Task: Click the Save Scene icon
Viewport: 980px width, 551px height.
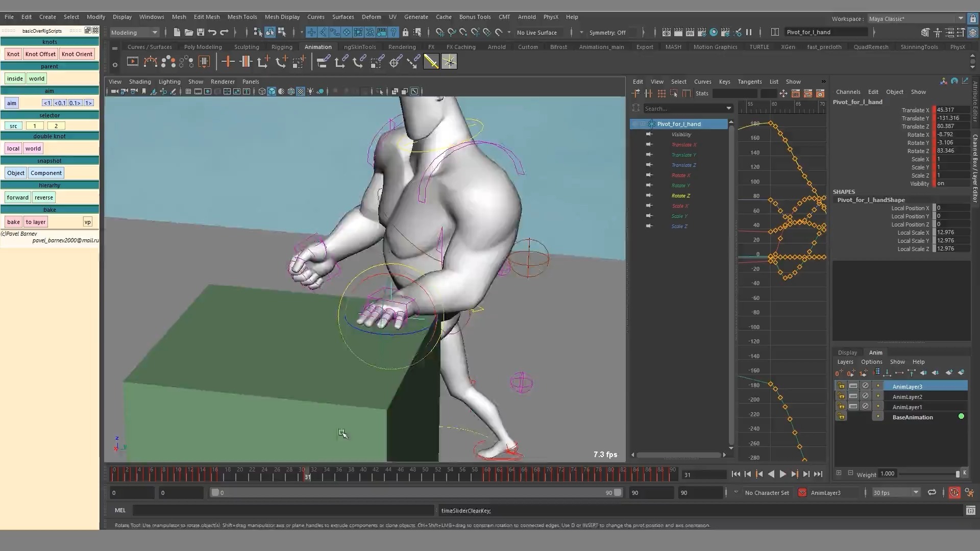Action: (x=201, y=32)
